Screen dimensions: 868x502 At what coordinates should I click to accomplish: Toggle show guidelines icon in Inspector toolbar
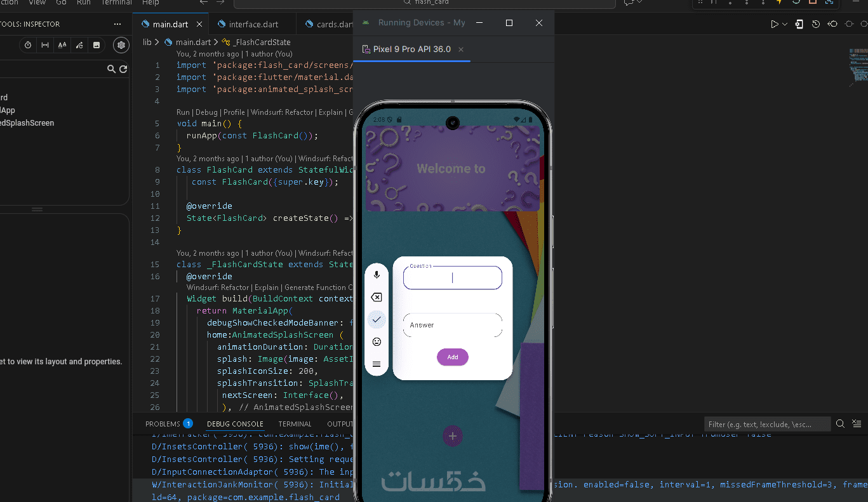click(45, 45)
